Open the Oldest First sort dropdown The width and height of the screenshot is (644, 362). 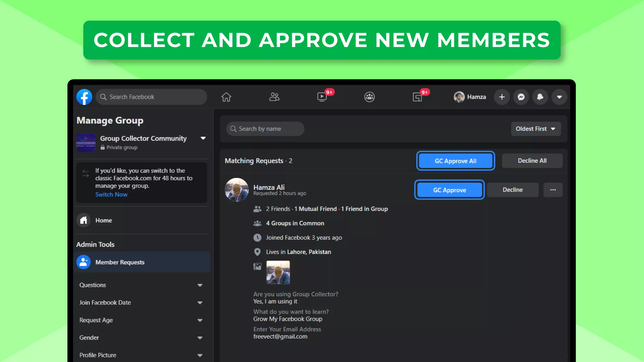[x=536, y=129]
